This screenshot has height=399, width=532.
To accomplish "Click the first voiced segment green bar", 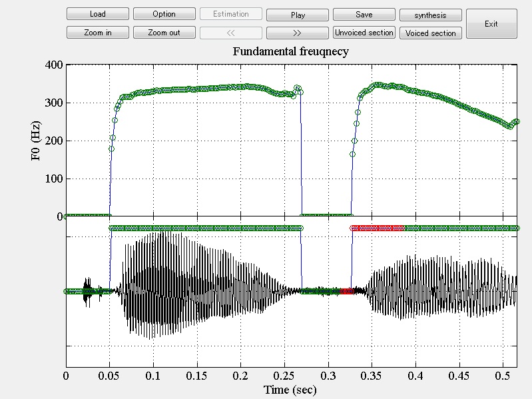I will 206,228.
